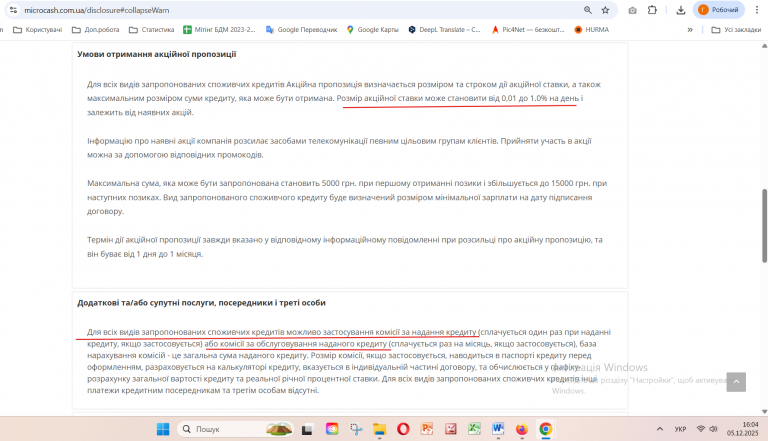The image size is (768, 441).
Task: Open the clock showing 16:04 05.12.2025
Action: coord(743,429)
